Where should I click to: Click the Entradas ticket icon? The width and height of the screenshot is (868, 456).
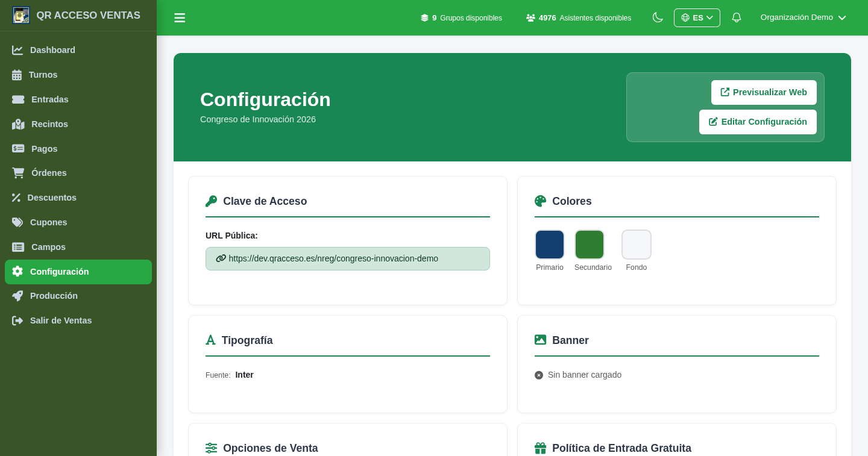pos(18,99)
